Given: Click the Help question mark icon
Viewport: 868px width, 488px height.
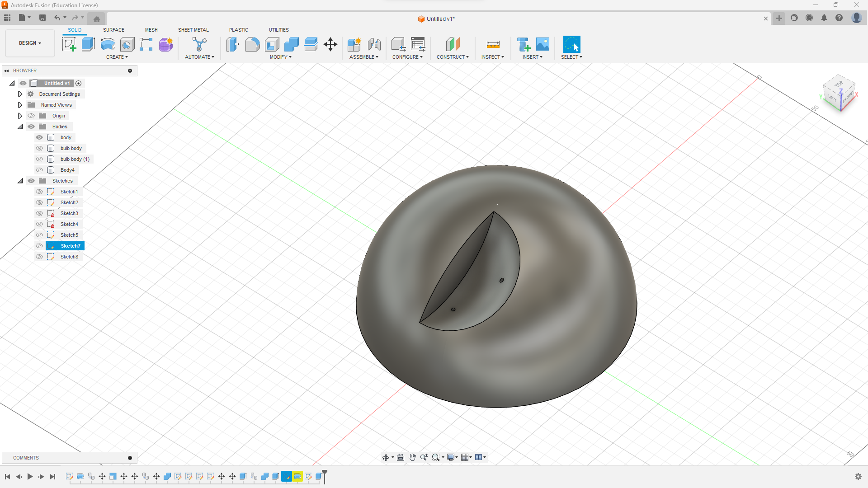Looking at the screenshot, I should [839, 18].
